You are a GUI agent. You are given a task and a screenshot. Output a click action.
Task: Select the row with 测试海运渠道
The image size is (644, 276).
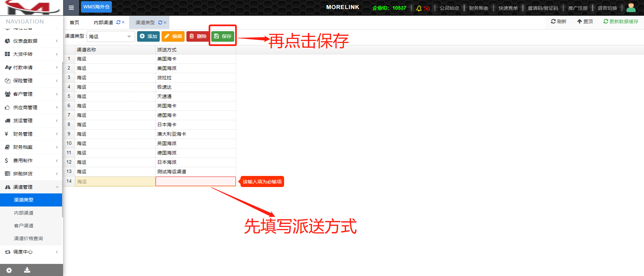click(150, 172)
